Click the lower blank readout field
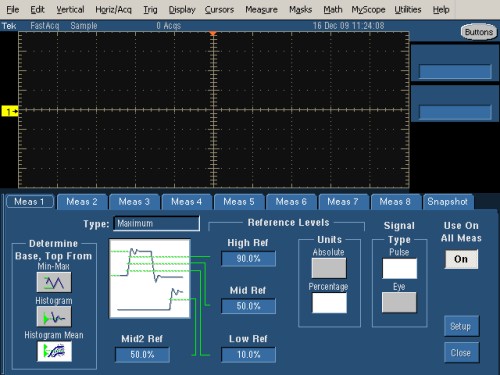500x375 pixels. pyautogui.click(x=455, y=112)
